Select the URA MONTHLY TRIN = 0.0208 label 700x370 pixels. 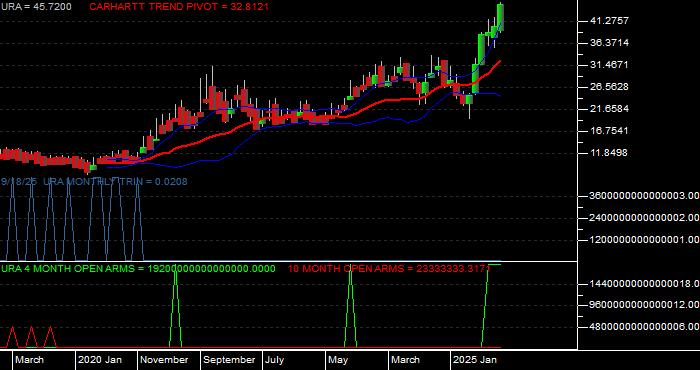[x=115, y=182]
